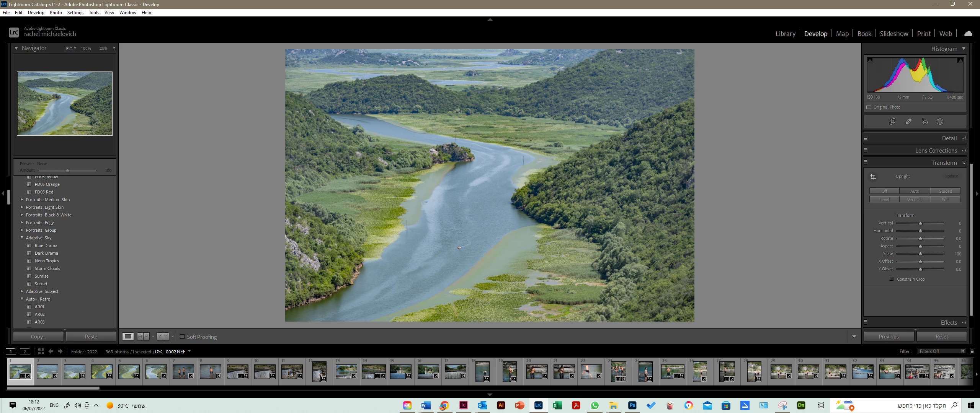Click the Red Eye Correction tool
980x413 pixels.
(x=925, y=122)
